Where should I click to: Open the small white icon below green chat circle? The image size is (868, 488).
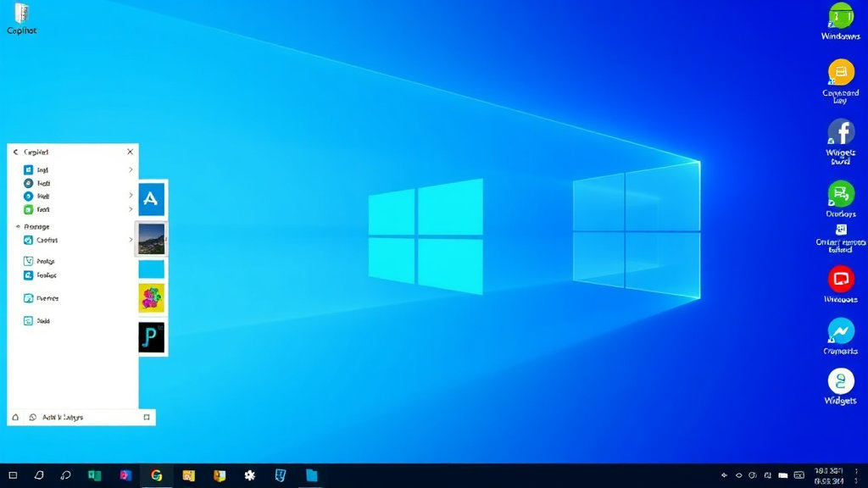[841, 230]
